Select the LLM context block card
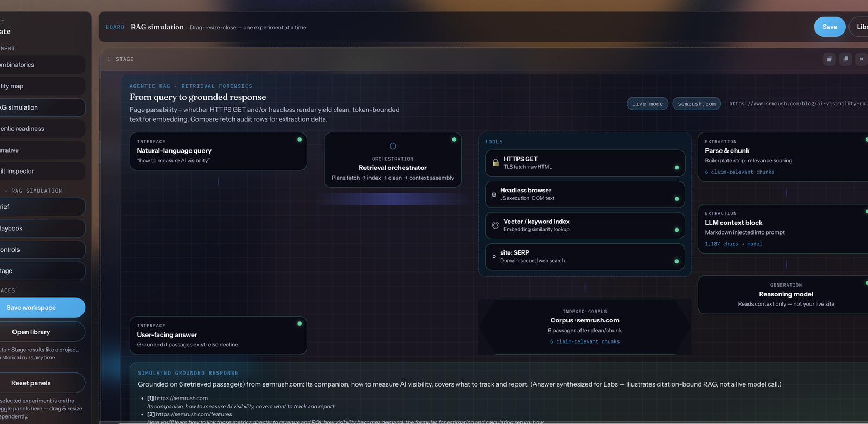 (x=783, y=229)
